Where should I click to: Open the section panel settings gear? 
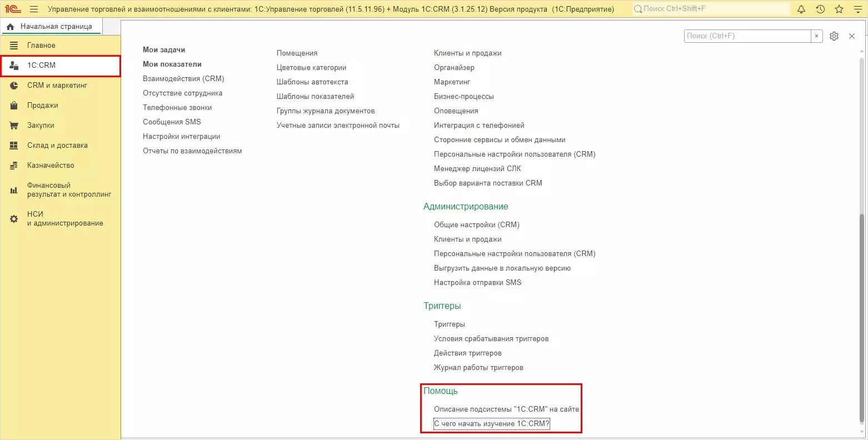(x=834, y=36)
